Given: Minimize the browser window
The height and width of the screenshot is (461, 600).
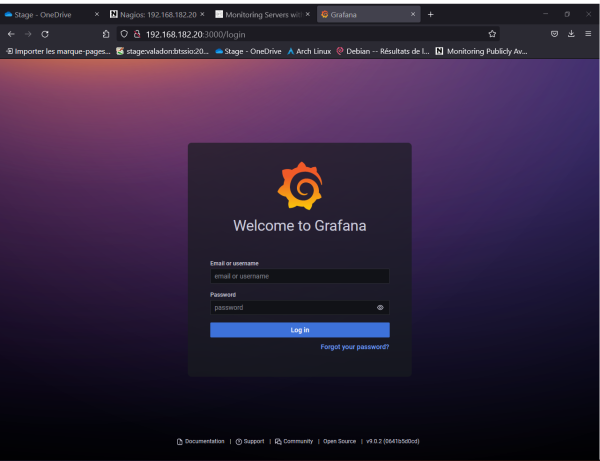Looking at the screenshot, I should pos(546,14).
